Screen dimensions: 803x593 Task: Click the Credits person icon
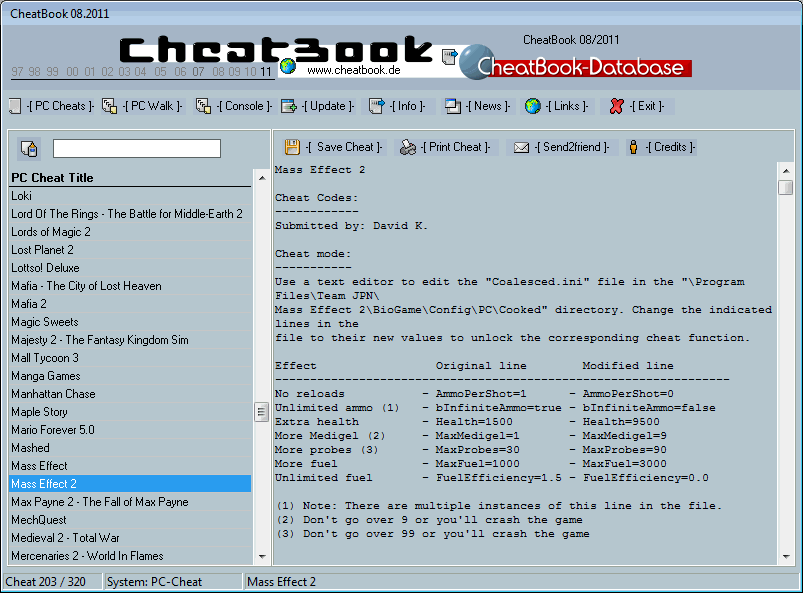click(633, 147)
